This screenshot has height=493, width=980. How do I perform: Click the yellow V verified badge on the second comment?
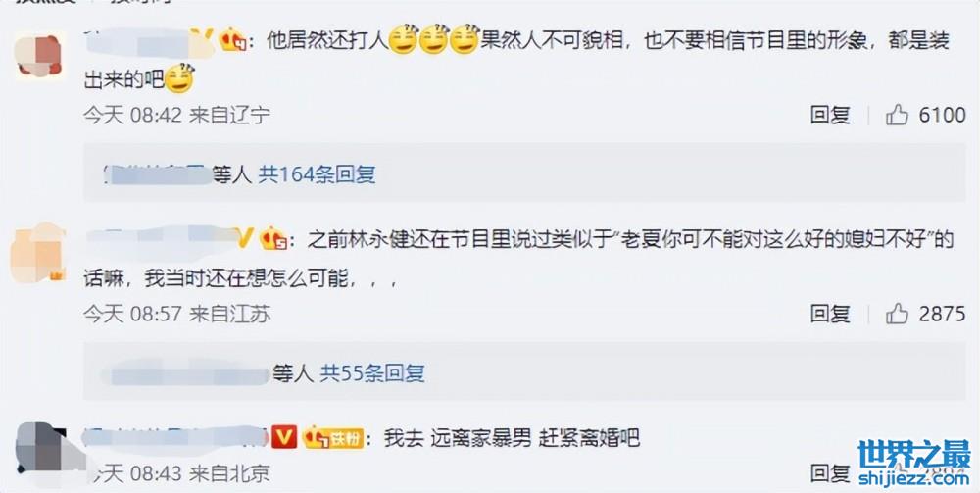tap(244, 239)
